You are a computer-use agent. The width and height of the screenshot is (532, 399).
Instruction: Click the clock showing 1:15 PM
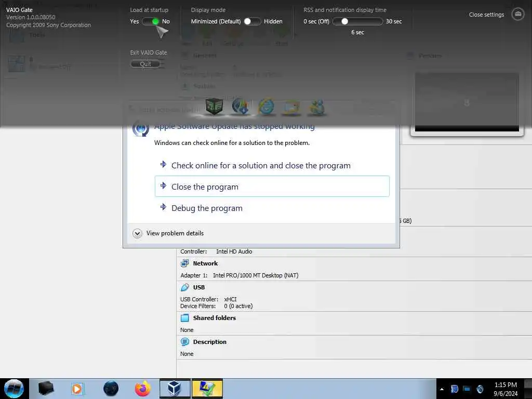pyautogui.click(x=506, y=385)
